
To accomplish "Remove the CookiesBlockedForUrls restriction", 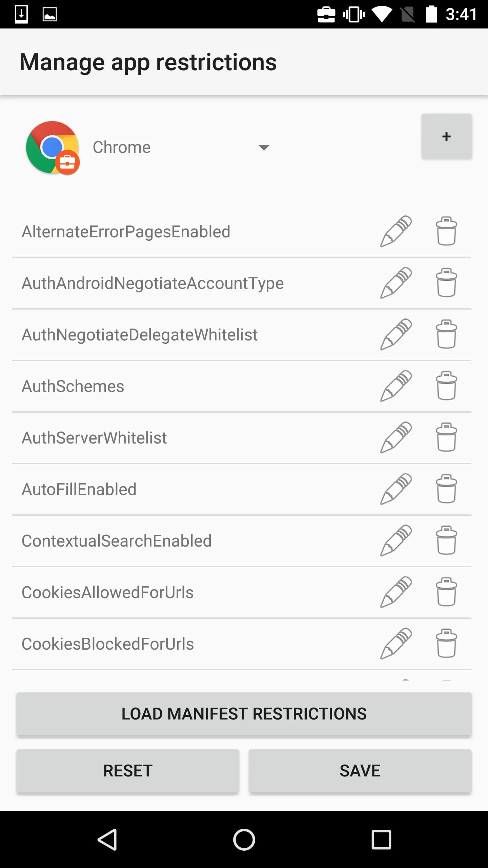I will [x=446, y=644].
